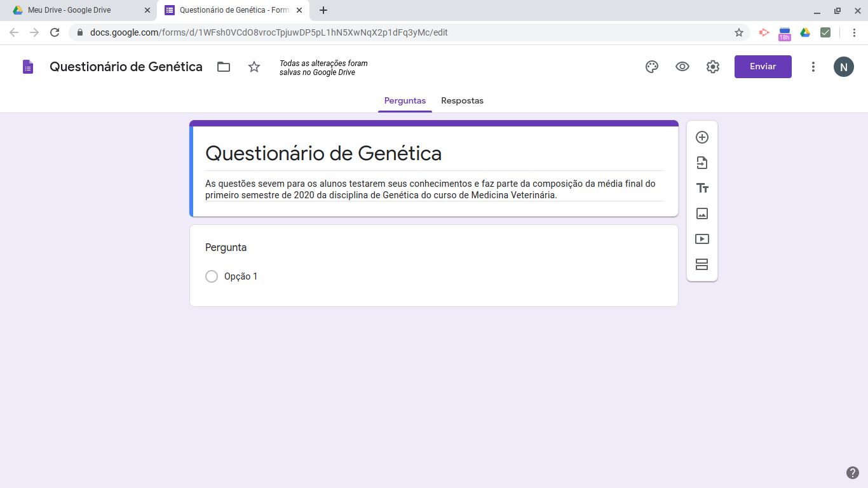Open the N account avatar
Viewport: 868px width, 488px height.
844,67
